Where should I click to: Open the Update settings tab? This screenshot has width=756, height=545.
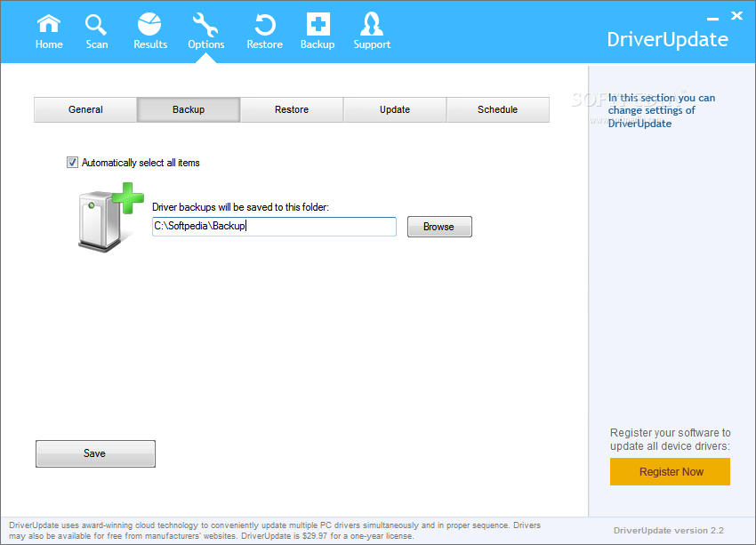(395, 109)
